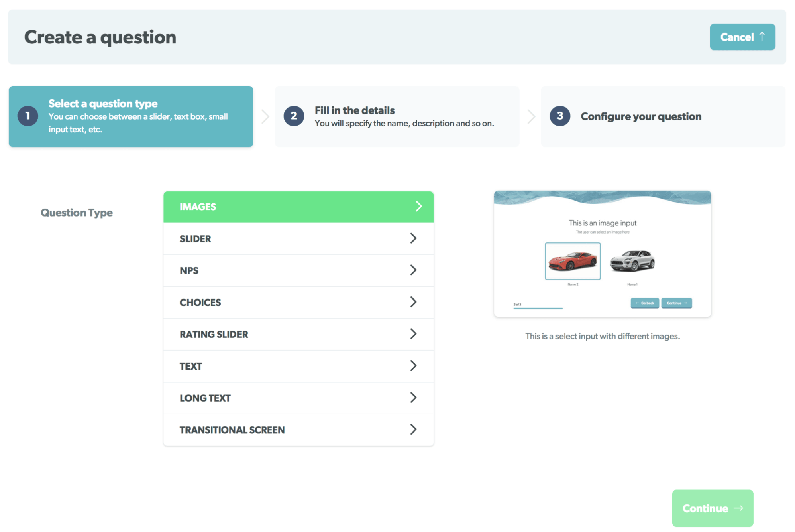The width and height of the screenshot is (795, 532).
Task: Expand the TEXT question type options
Action: pos(298,366)
